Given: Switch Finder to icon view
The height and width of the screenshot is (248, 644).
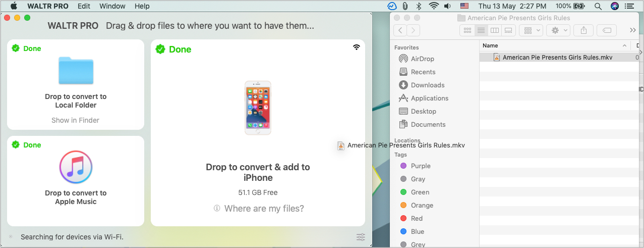Looking at the screenshot, I should pos(467,30).
